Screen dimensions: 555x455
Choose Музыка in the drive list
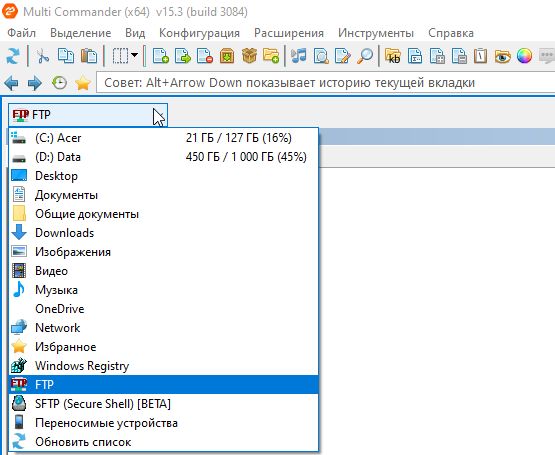[164, 290]
